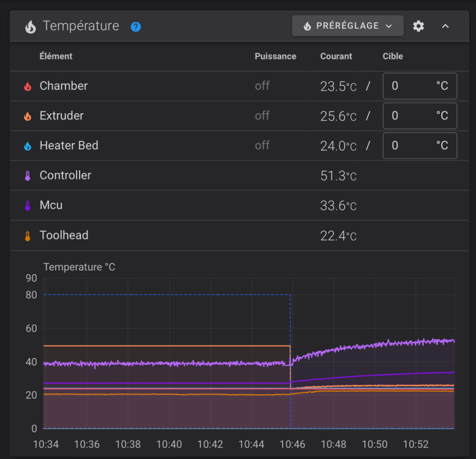Edit the Heater Bed target temperature
476x459 pixels.
tap(409, 146)
